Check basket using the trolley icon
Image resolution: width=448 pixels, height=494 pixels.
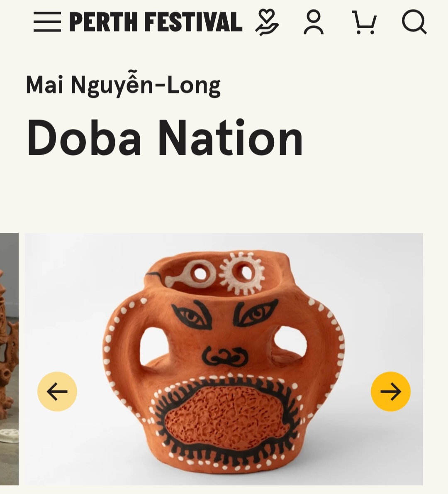[x=364, y=22]
